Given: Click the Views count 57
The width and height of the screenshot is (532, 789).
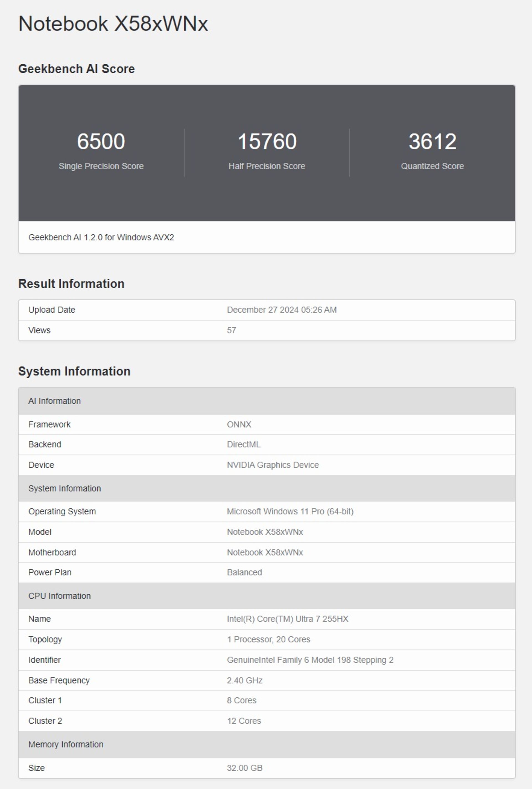Looking at the screenshot, I should click(x=231, y=330).
